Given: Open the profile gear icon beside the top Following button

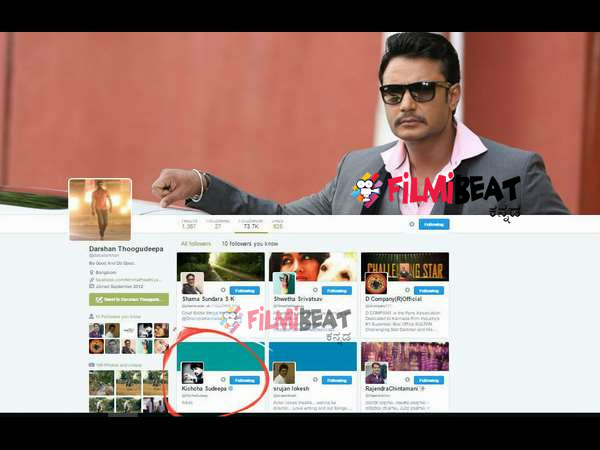Looking at the screenshot, I should pos(412,224).
